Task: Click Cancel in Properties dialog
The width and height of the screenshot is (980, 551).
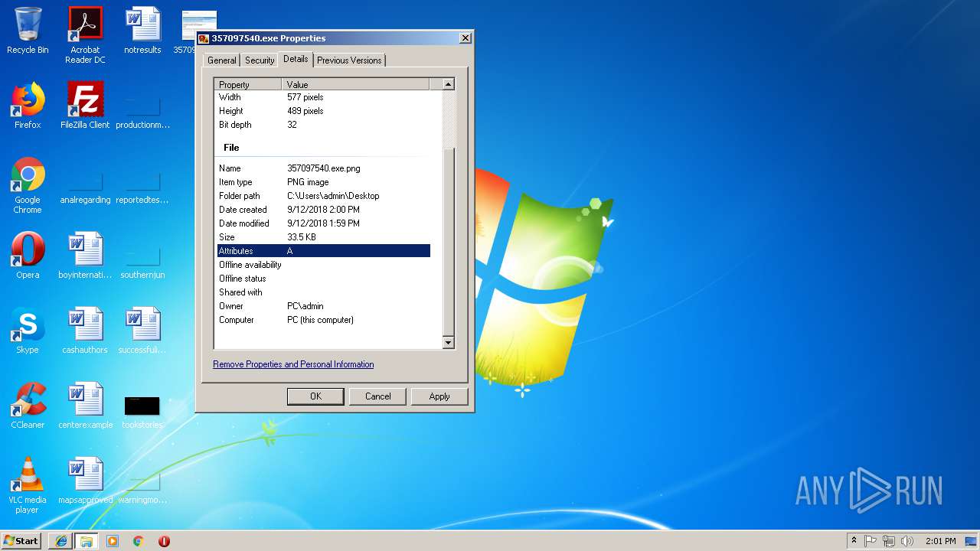Action: click(x=377, y=396)
